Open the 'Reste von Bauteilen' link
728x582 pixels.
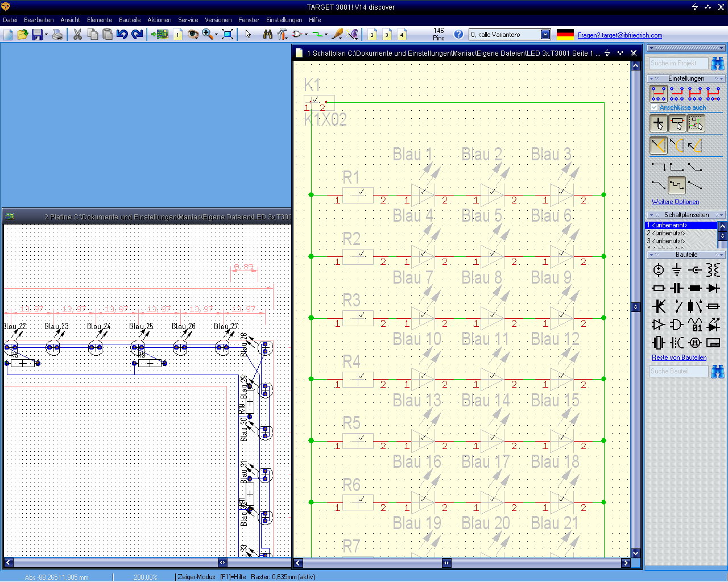679,357
